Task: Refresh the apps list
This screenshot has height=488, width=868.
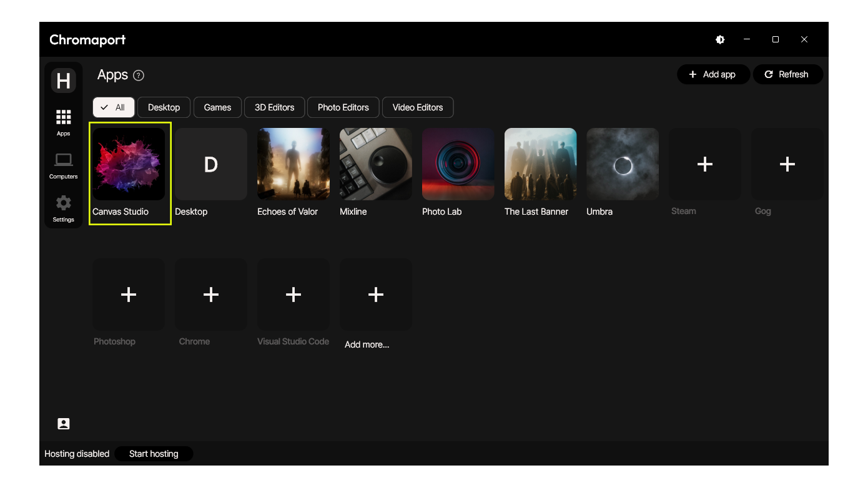Action: coord(787,74)
